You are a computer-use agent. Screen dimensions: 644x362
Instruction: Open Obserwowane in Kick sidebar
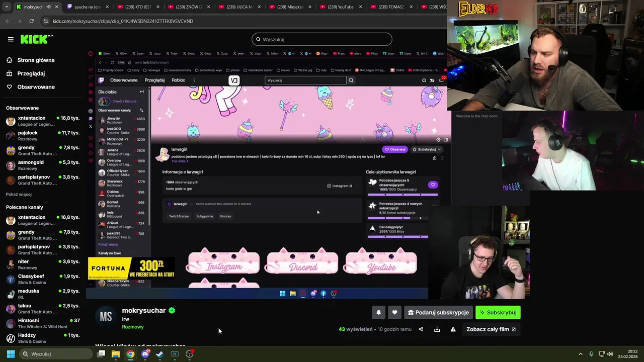click(30, 87)
